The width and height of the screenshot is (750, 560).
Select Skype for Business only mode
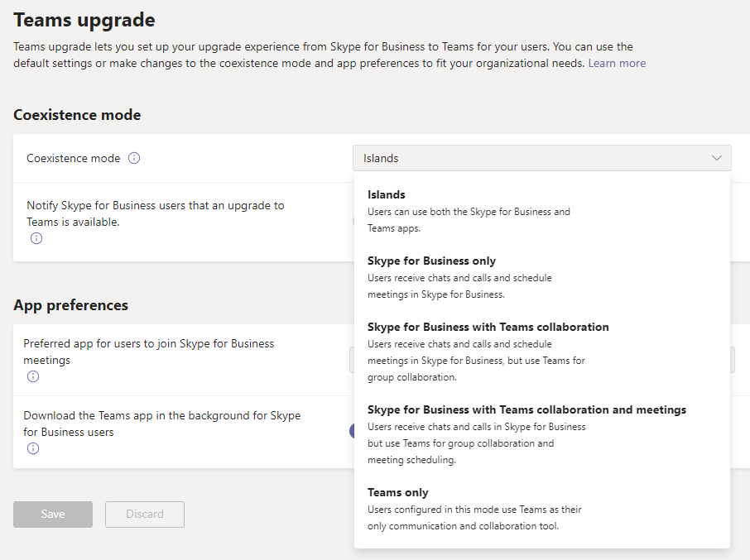tap(542, 277)
